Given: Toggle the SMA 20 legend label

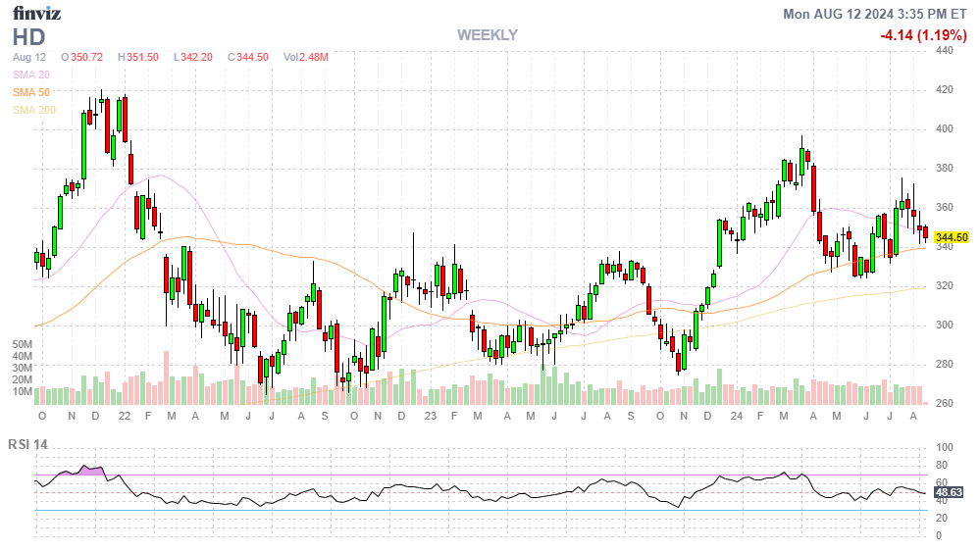Looking at the screenshot, I should (x=31, y=75).
